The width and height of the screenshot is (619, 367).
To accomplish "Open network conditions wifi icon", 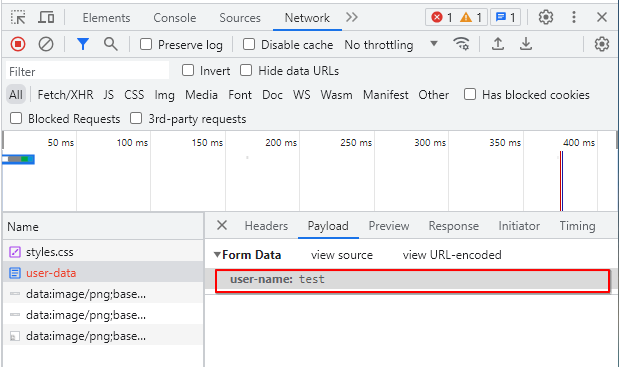I will [x=461, y=44].
